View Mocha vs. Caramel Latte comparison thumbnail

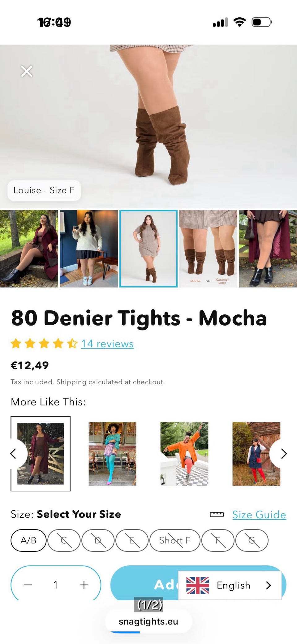coord(208,249)
